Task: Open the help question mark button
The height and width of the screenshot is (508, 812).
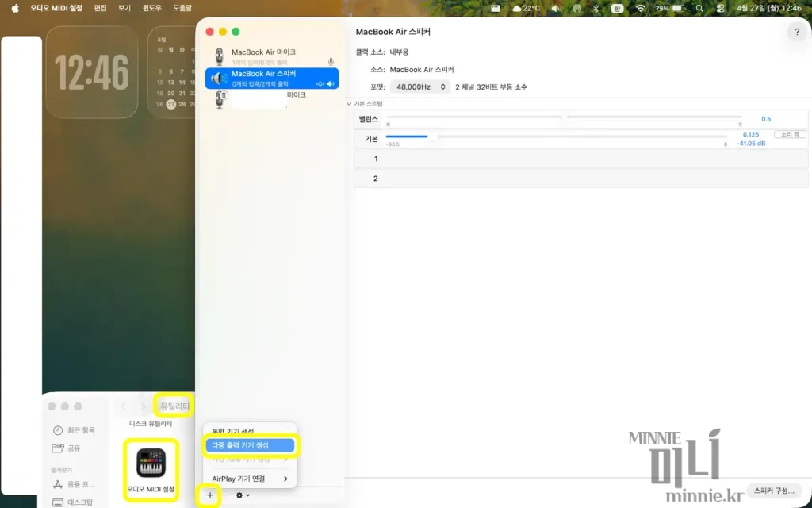Action: pyautogui.click(x=796, y=32)
